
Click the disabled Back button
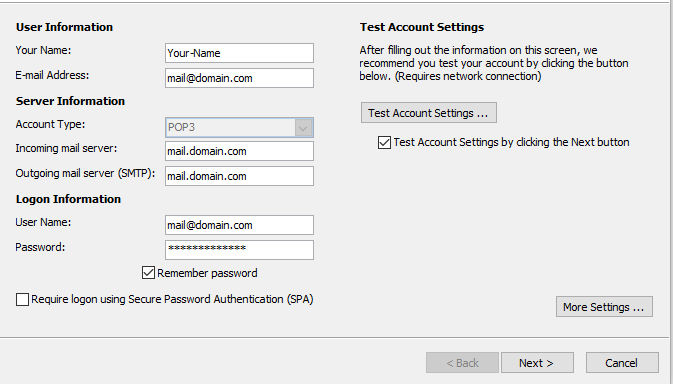(462, 363)
